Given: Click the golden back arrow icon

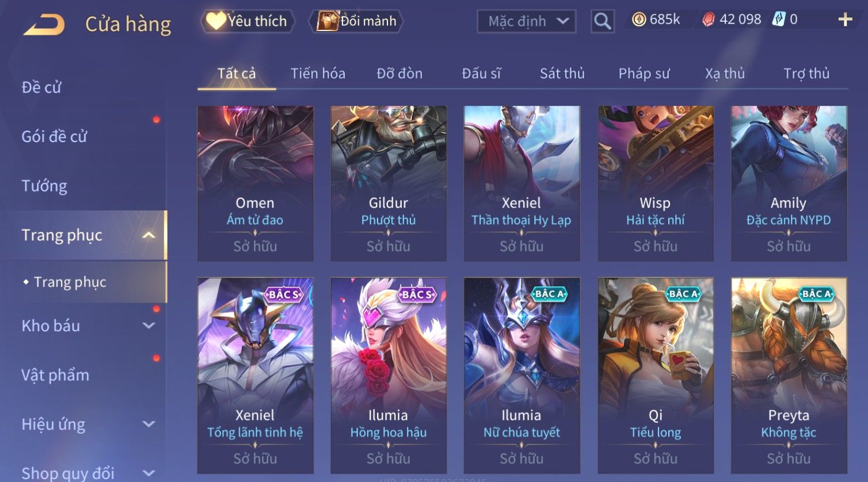Looking at the screenshot, I should (44, 25).
